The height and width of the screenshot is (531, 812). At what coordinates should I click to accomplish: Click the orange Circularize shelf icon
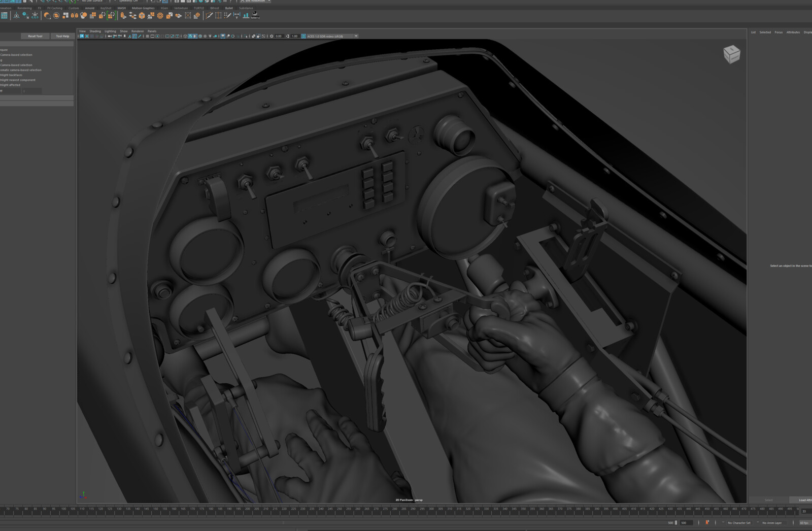tap(160, 16)
